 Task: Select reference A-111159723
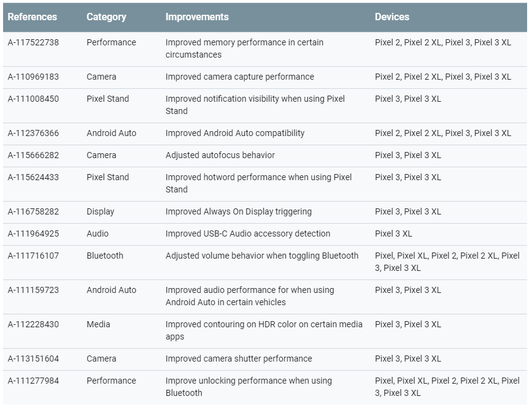[33, 290]
